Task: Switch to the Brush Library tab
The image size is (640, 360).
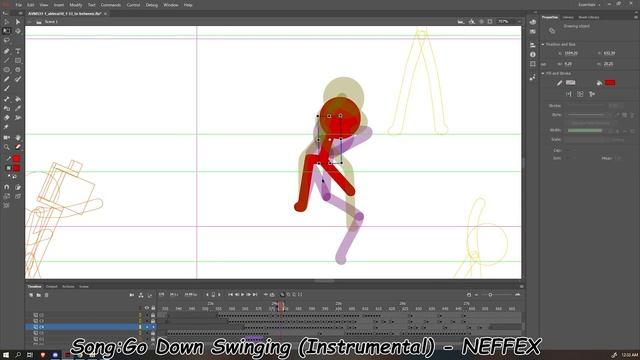Action: click(589, 17)
